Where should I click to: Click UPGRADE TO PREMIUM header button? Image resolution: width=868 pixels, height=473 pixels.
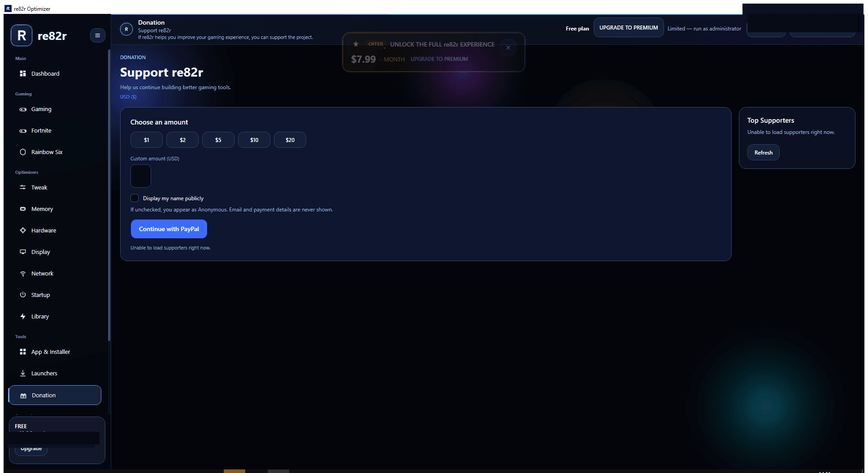pos(629,28)
